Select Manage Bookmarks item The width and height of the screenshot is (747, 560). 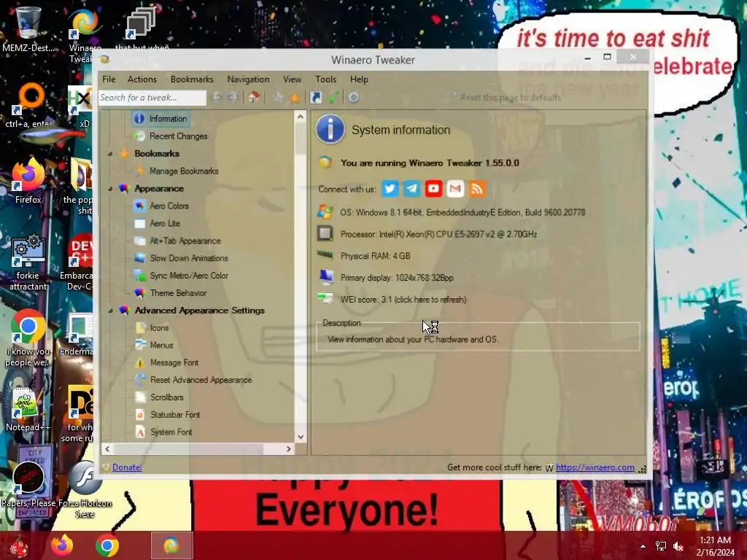pyautogui.click(x=183, y=171)
